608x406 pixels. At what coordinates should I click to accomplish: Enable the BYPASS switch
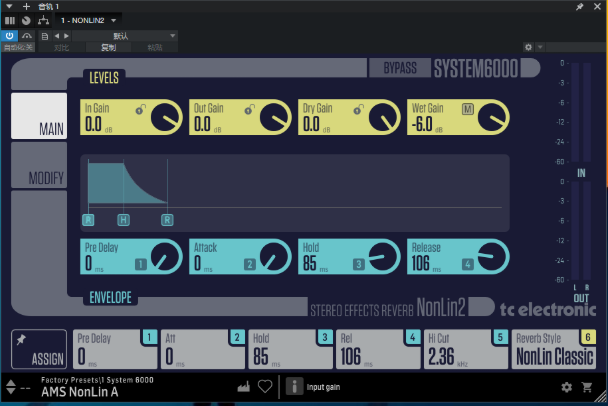point(400,69)
